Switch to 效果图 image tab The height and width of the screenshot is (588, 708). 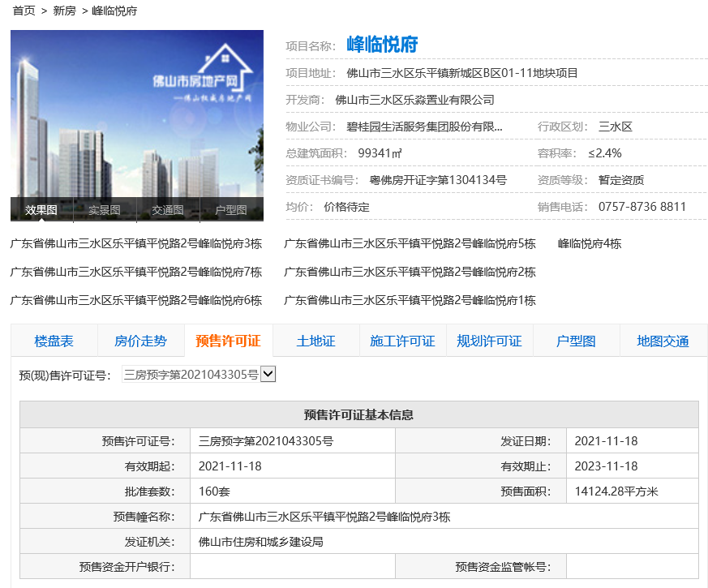coord(41,210)
